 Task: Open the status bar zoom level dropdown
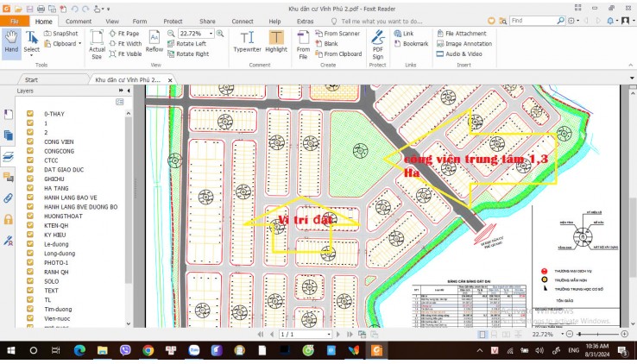[x=562, y=334]
